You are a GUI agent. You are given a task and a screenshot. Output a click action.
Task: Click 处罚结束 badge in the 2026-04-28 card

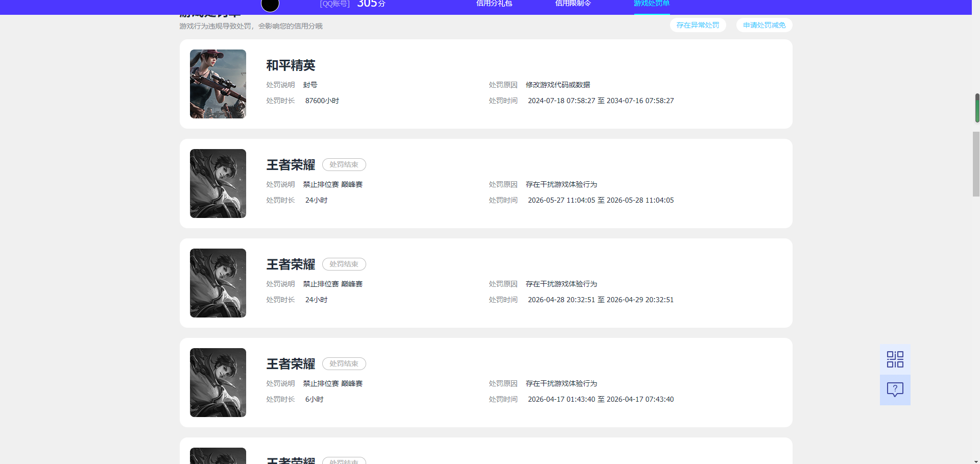[x=344, y=264]
